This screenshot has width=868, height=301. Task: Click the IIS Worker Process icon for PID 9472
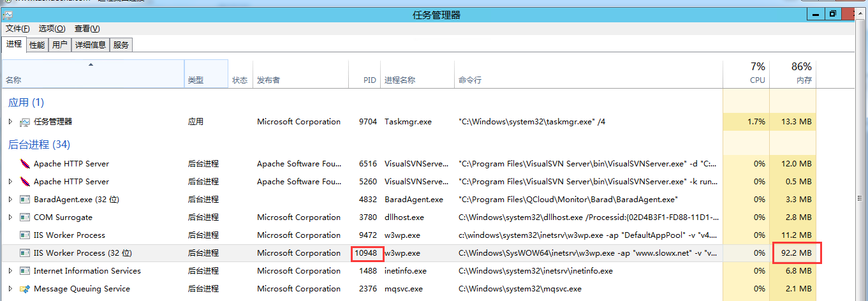pyautogui.click(x=25, y=235)
